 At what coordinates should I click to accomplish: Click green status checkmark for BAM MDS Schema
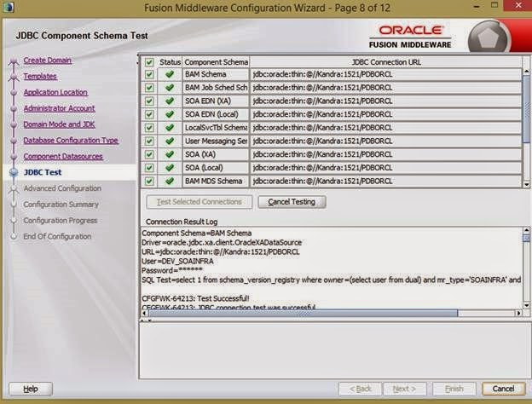[x=170, y=181]
